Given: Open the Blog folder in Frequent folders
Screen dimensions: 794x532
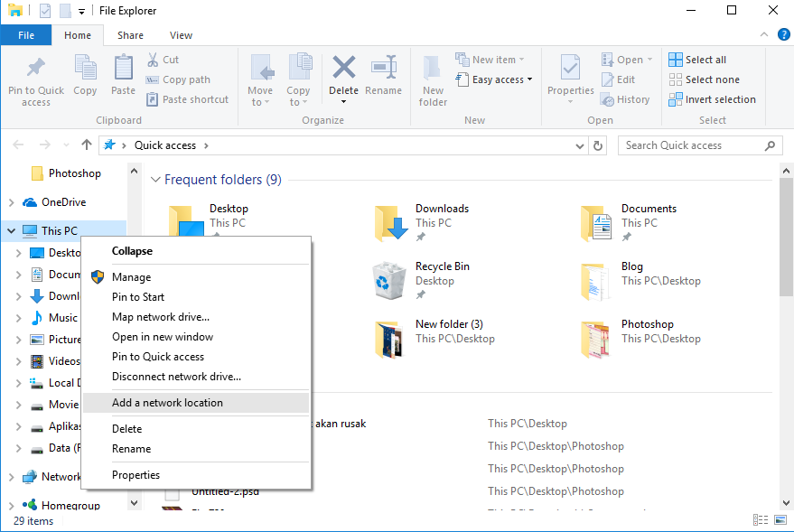Looking at the screenshot, I should (640, 280).
